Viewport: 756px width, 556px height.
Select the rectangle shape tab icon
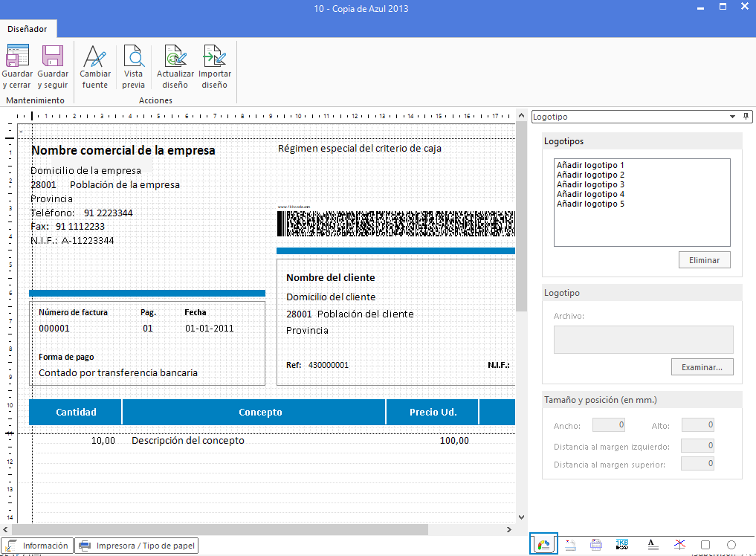pos(705,545)
